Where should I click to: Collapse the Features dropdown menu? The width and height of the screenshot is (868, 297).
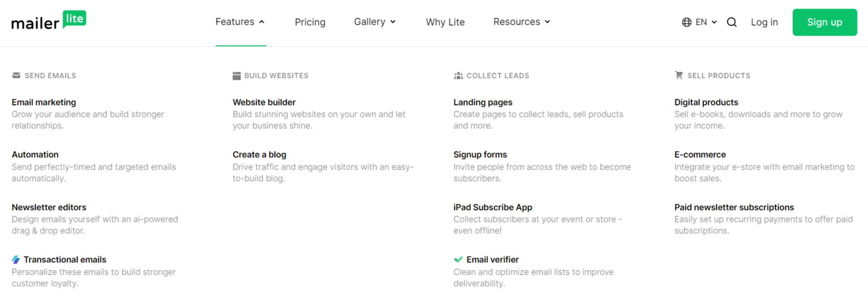tap(240, 22)
